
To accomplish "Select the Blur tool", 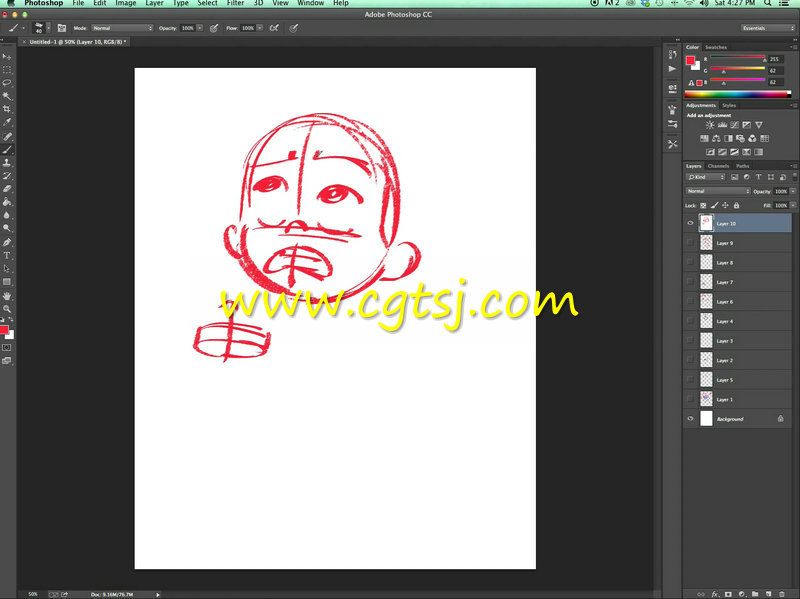I will (x=7, y=216).
